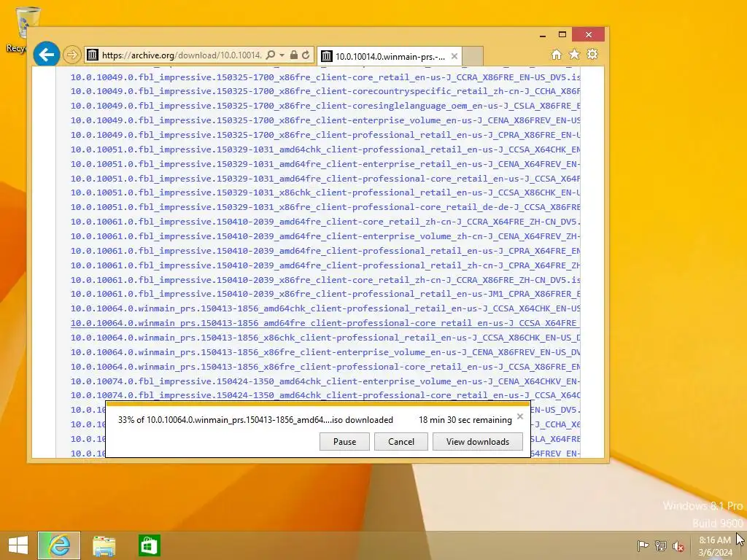The width and height of the screenshot is (747, 560).
Task: Open 10.0.10049 x86fre client-enterprise volume link
Action: (325, 120)
